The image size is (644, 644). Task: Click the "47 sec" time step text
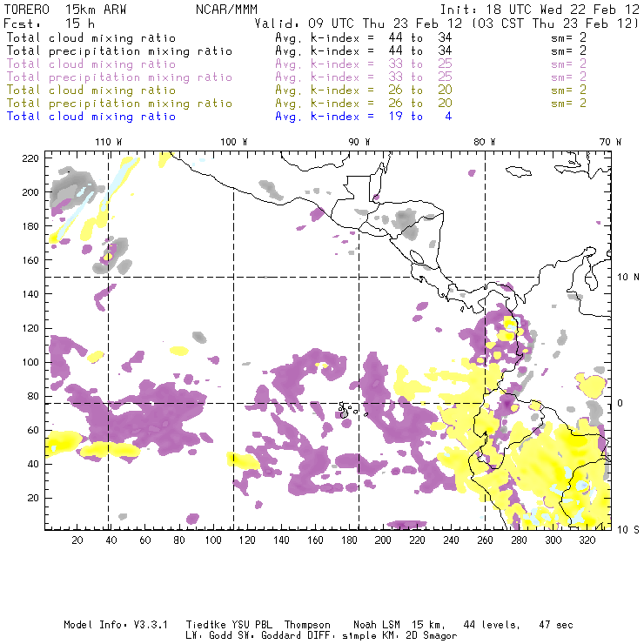(x=556, y=625)
